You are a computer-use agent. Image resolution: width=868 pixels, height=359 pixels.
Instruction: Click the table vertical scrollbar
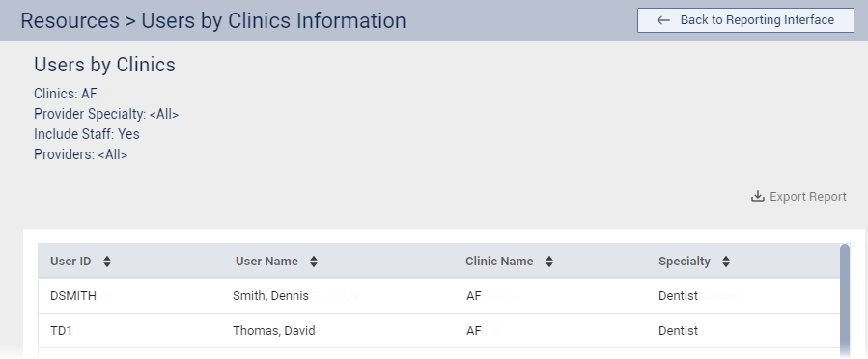pos(844,301)
